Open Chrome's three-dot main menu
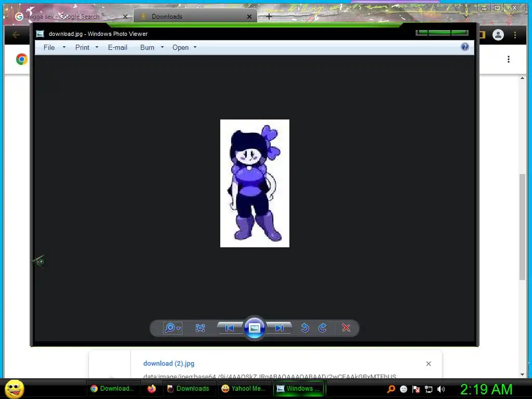Screen dimensions: 532x399 515,35
